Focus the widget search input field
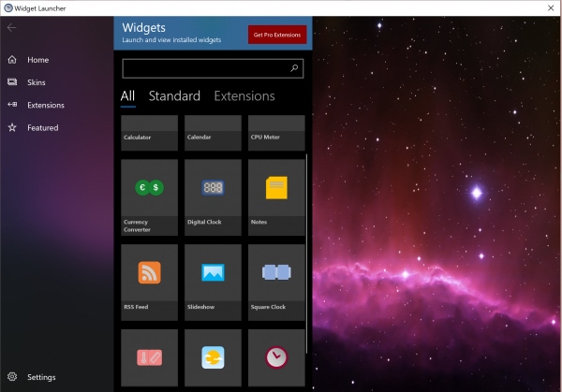This screenshot has height=392, width=562. point(204,68)
